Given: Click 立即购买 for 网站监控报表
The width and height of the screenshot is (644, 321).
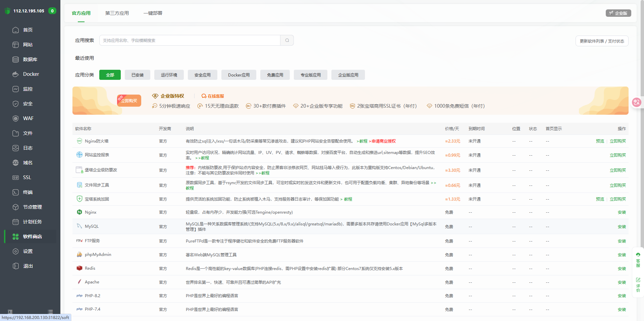Looking at the screenshot, I should 618,155.
